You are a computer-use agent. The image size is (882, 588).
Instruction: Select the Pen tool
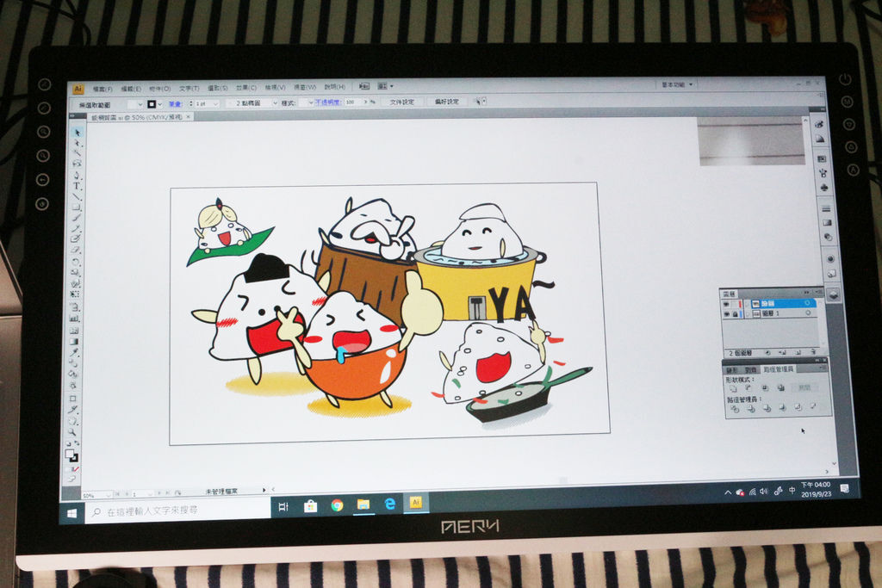77,176
